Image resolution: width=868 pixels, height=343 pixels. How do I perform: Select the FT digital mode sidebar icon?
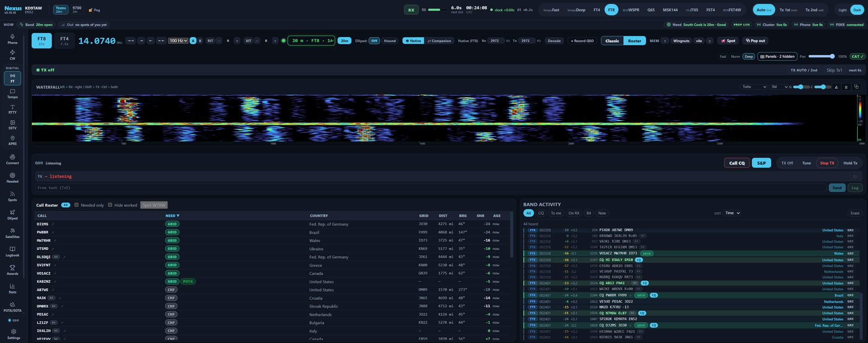tap(12, 78)
